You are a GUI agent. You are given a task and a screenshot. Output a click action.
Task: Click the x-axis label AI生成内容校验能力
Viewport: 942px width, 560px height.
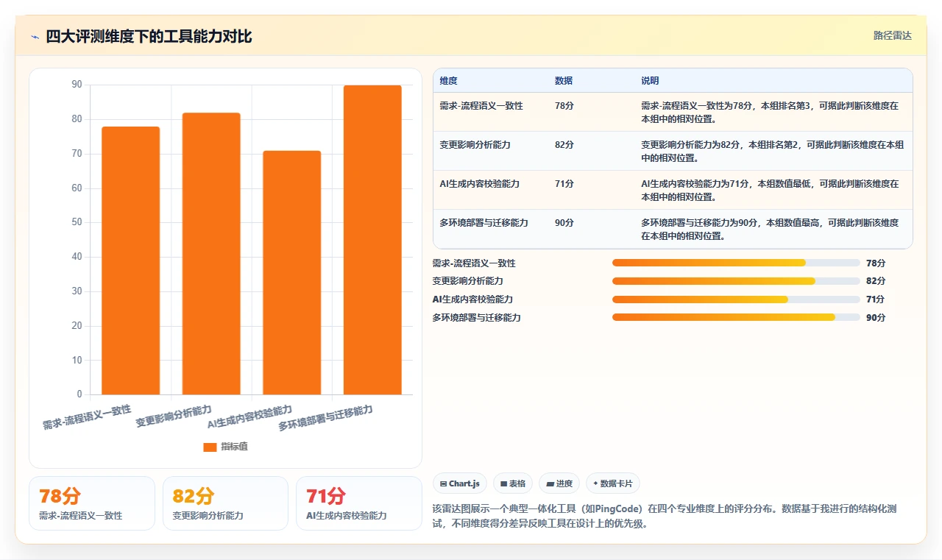click(250, 417)
